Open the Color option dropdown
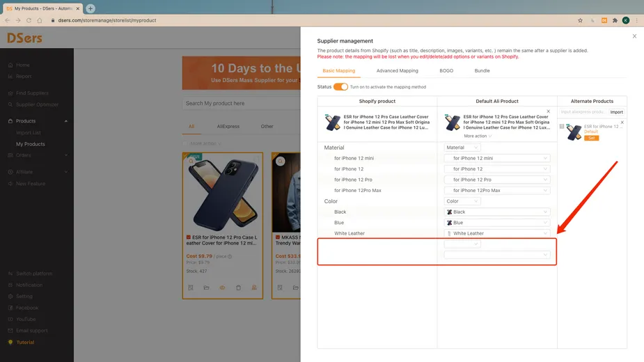Viewport: 644px width, 362px height. point(462,201)
